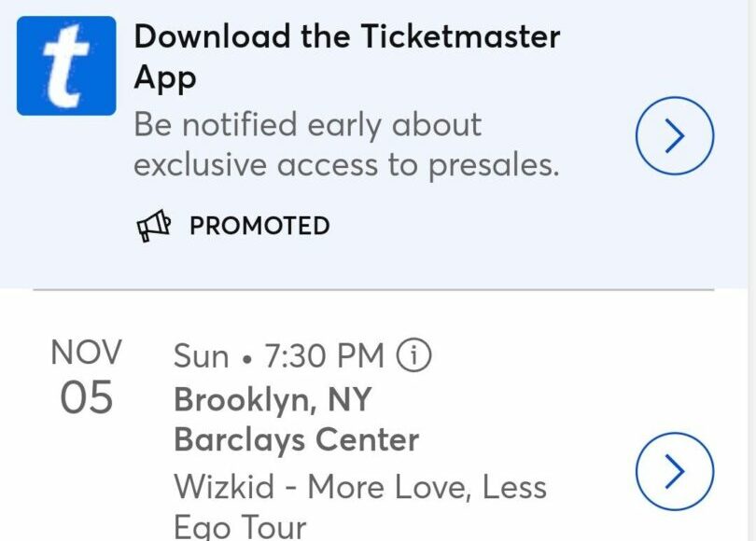Open Wizkid event via circled arrow
756x541 pixels.
coord(674,473)
